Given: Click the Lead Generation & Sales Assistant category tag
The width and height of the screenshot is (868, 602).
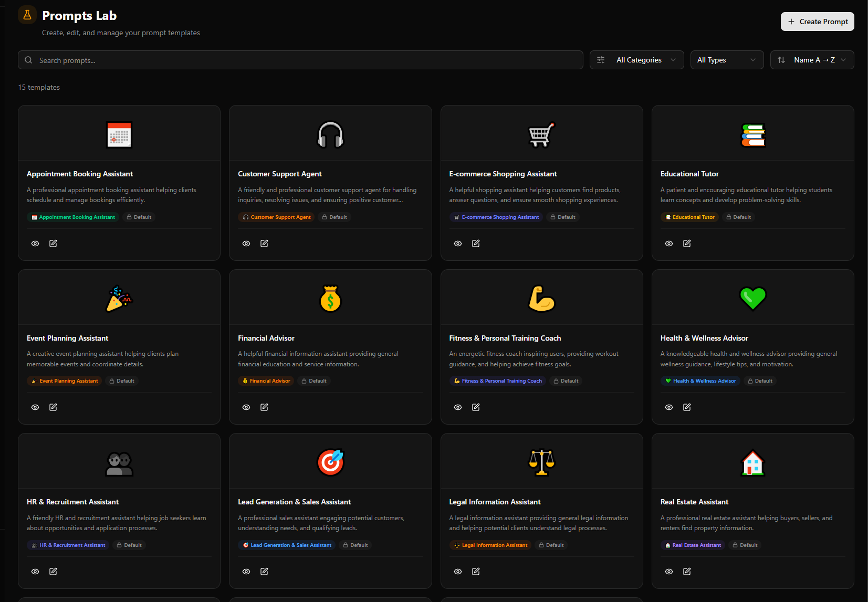Looking at the screenshot, I should [x=287, y=545].
